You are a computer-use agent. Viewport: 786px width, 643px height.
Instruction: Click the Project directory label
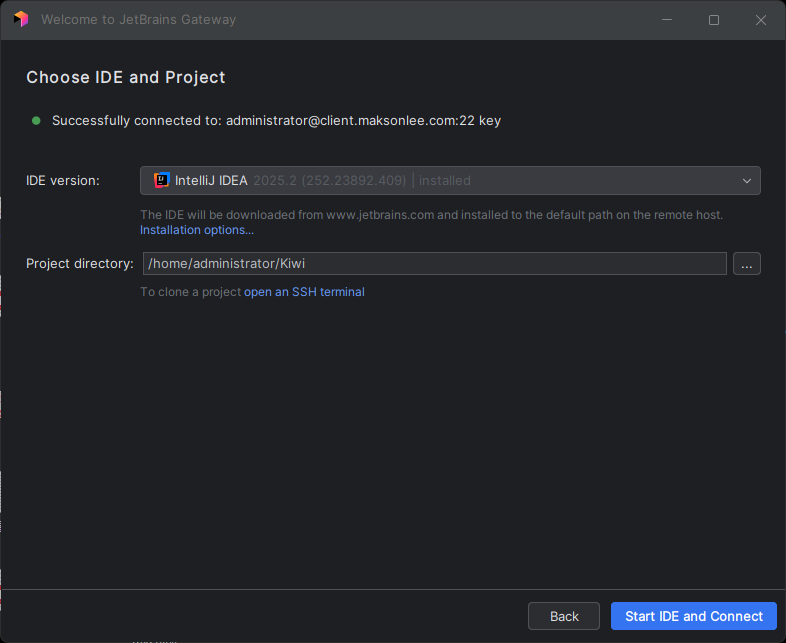tap(80, 264)
